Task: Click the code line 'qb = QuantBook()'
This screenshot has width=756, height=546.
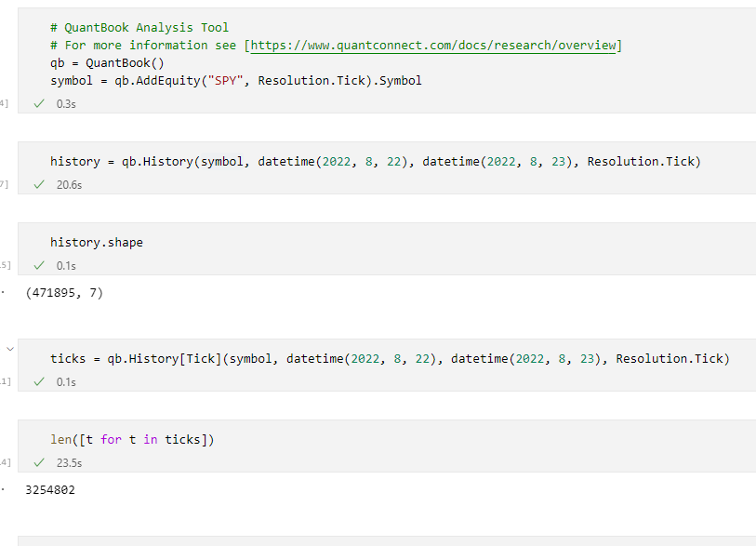Action: 107,63
